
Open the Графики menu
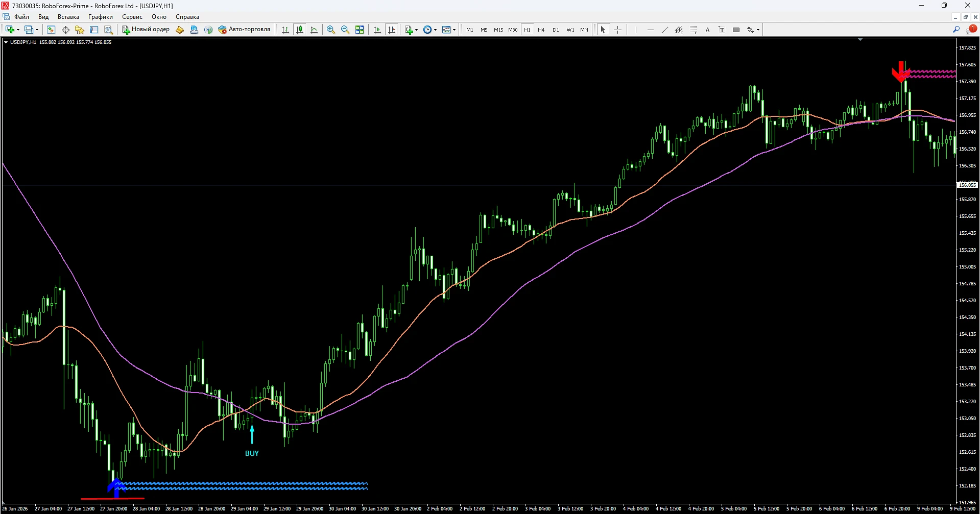[100, 17]
